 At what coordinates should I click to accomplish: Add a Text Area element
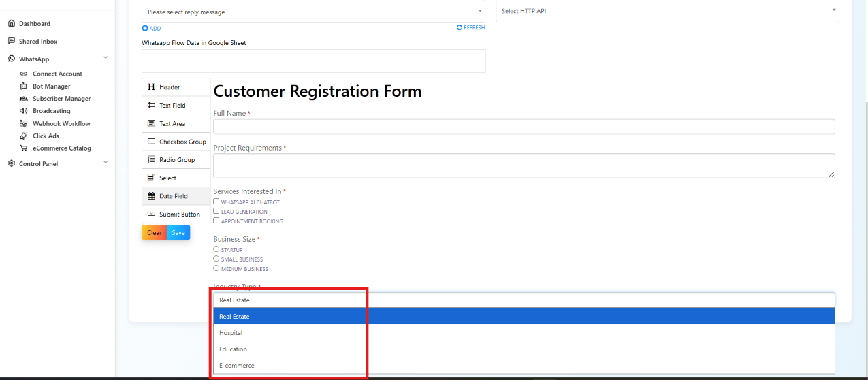[x=176, y=124]
